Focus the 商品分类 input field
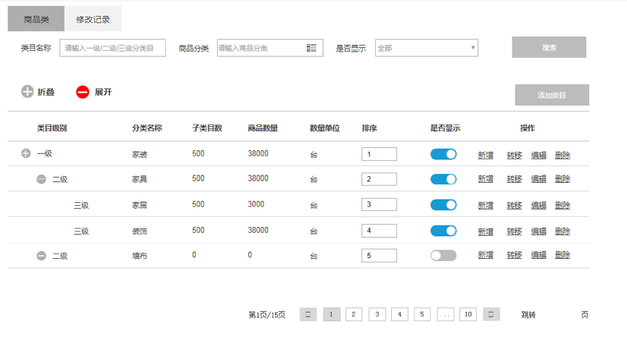The width and height of the screenshot is (627, 364). coord(270,48)
